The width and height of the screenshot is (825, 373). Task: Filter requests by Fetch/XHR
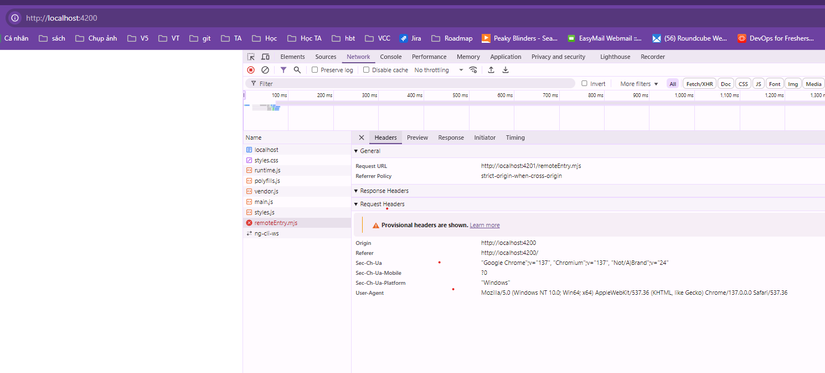(x=699, y=84)
